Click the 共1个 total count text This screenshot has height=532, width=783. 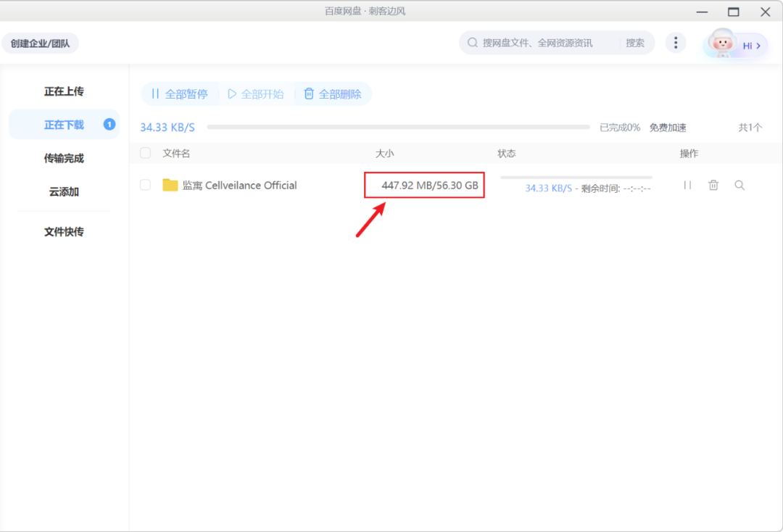tap(750, 128)
